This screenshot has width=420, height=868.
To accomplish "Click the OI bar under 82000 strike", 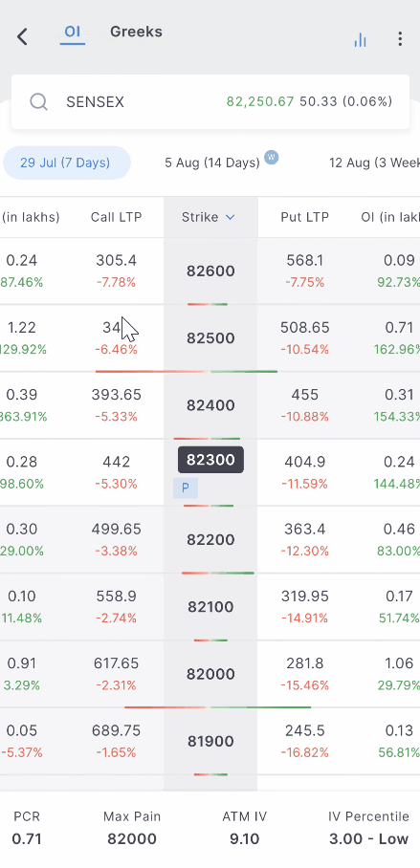I will click(218, 707).
